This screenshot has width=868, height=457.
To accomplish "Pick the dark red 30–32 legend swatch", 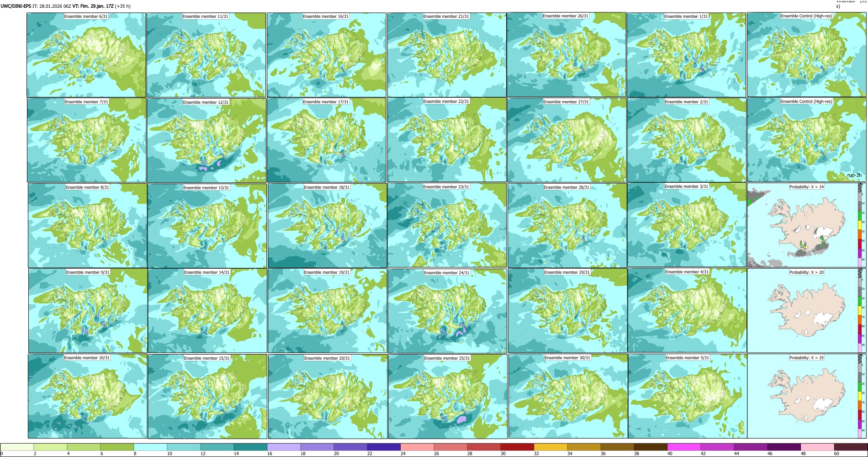I will [518, 447].
